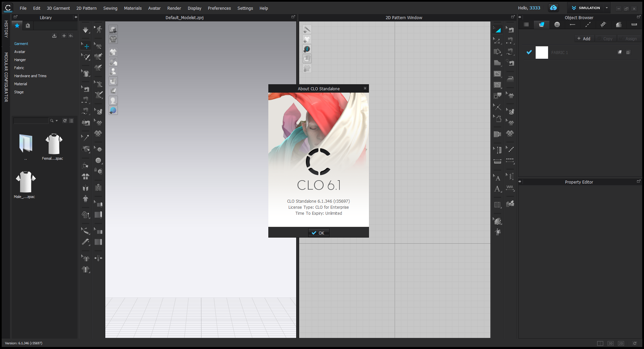Click the refresh icon beside Library search
Image resolution: width=644 pixels, height=349 pixels.
point(65,121)
